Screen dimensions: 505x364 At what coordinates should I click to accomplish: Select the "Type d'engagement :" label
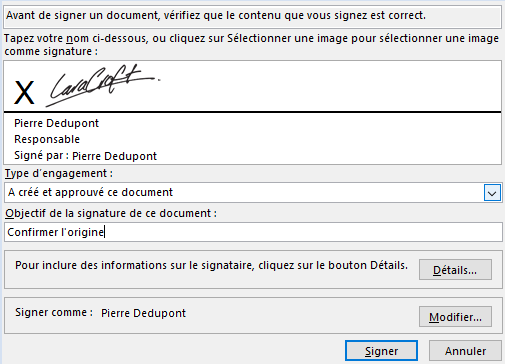(59, 173)
